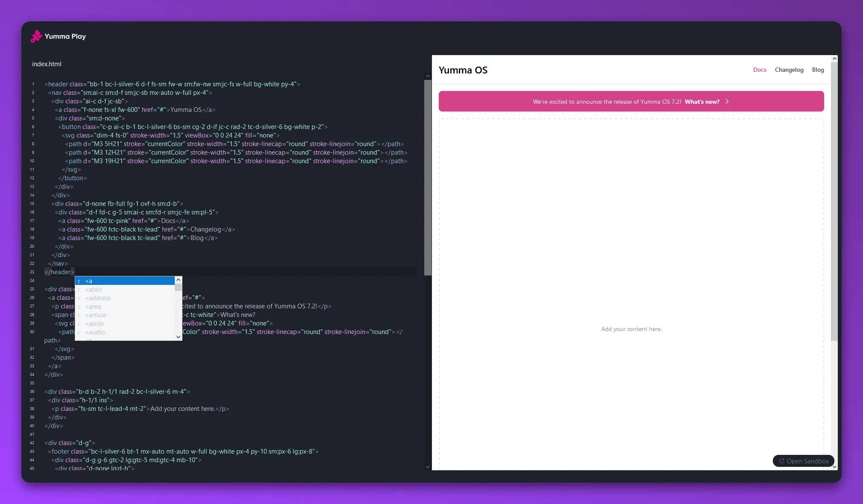Click the preview pane scroll-down arrow
The width and height of the screenshot is (863, 504).
834,467
